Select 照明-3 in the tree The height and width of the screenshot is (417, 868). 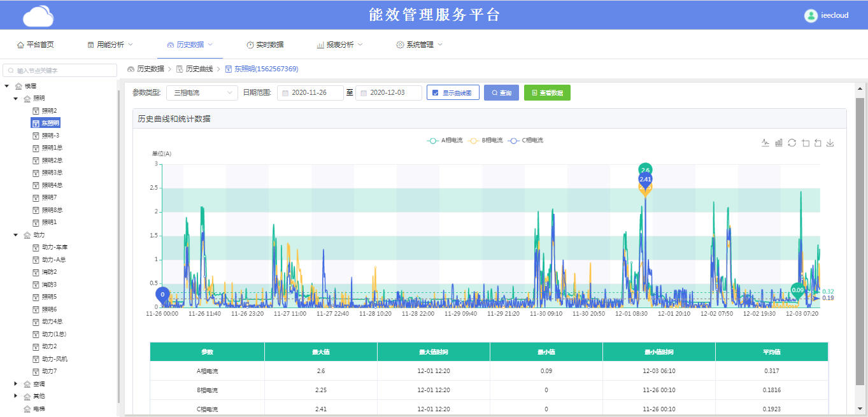click(x=51, y=136)
